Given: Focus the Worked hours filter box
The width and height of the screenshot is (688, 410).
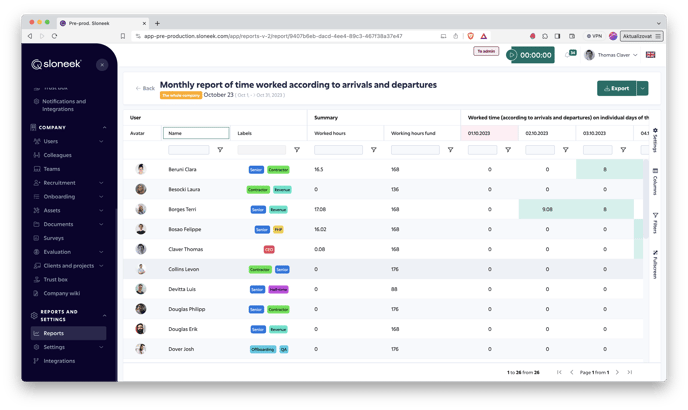Looking at the screenshot, I should (338, 150).
